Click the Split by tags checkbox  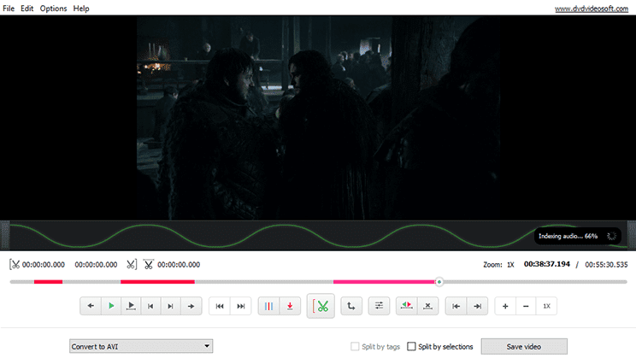pos(355,347)
